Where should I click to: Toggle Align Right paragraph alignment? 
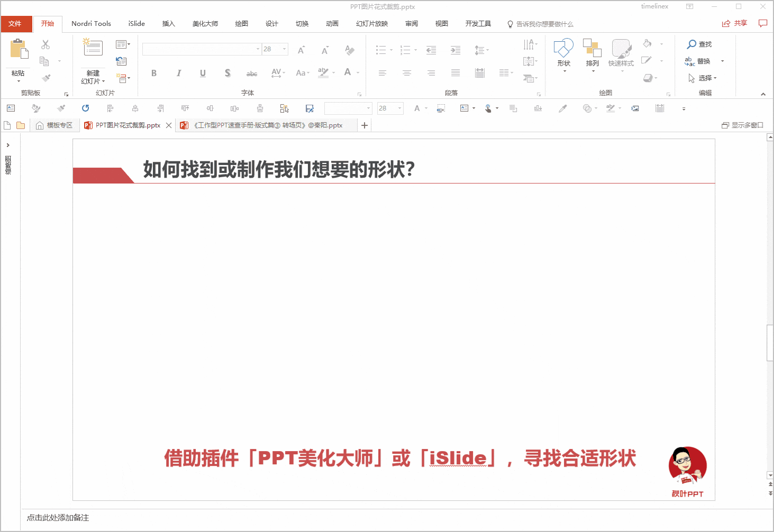pos(431,73)
